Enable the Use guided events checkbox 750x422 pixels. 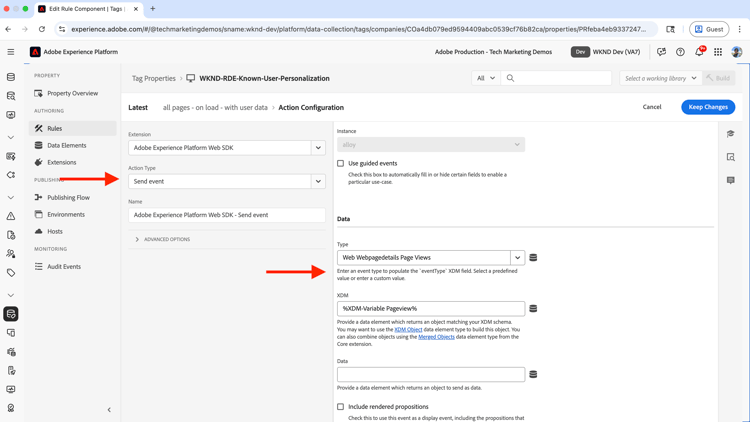pyautogui.click(x=341, y=163)
